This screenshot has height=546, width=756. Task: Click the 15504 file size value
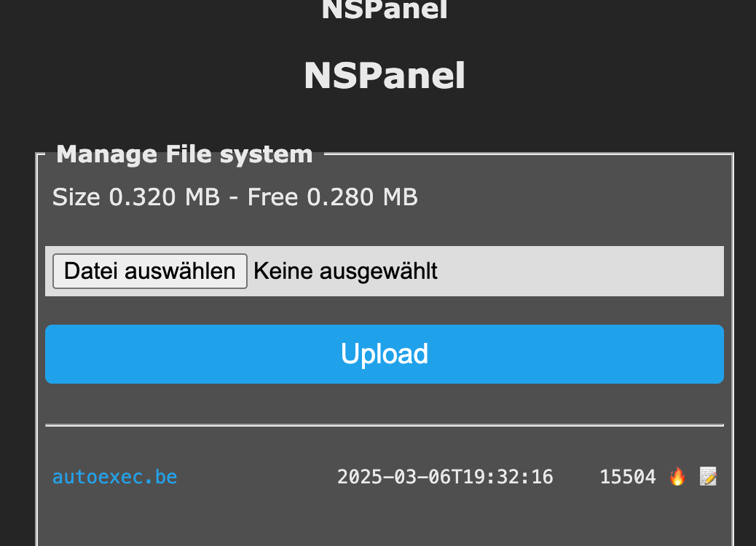tap(627, 477)
